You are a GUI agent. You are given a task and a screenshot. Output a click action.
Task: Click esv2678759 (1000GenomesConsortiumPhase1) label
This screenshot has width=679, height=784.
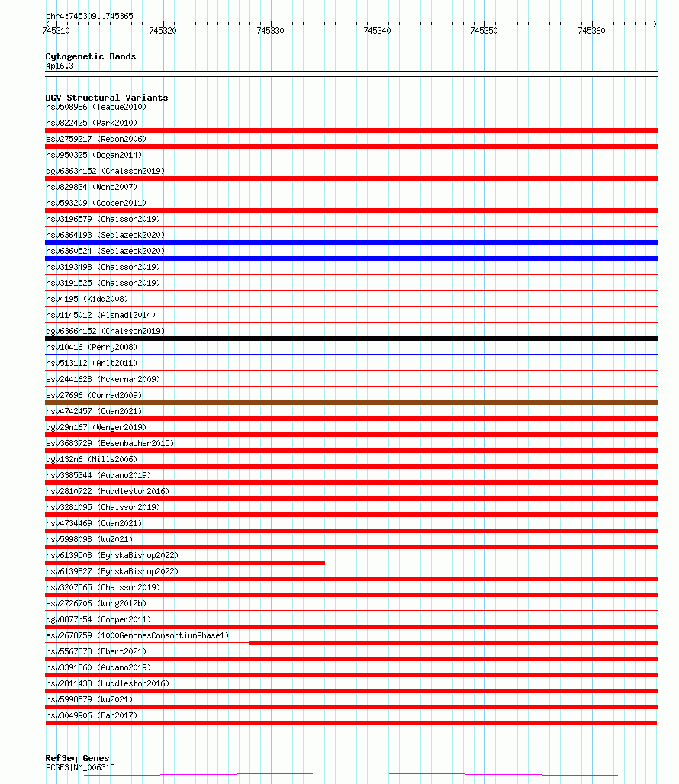pos(137,635)
